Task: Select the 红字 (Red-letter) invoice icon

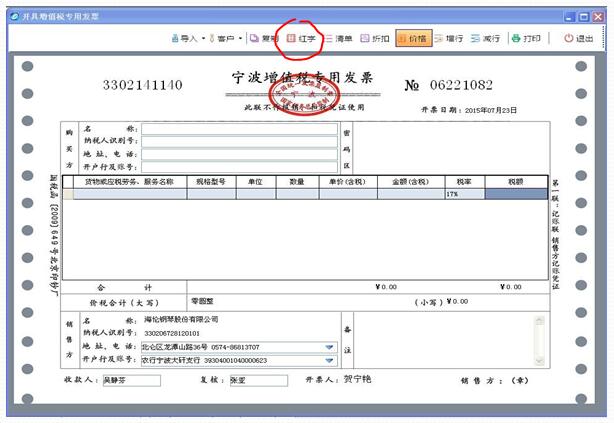Action: coord(301,38)
